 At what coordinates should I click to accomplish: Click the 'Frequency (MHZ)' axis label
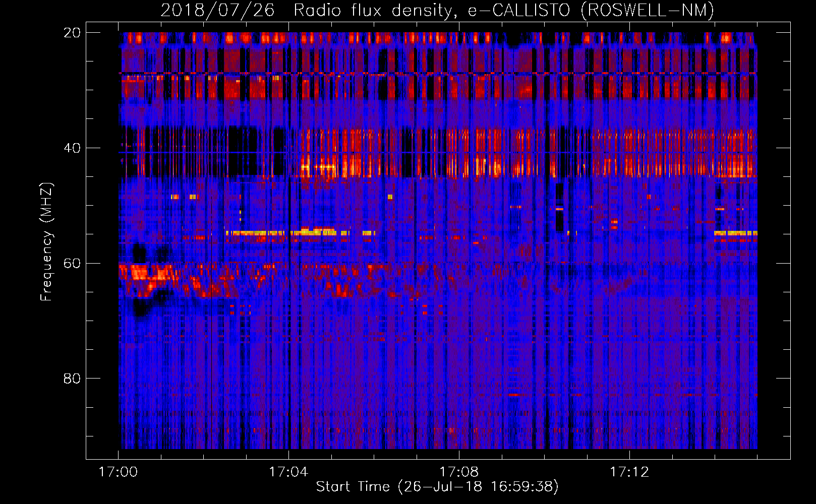(46, 241)
